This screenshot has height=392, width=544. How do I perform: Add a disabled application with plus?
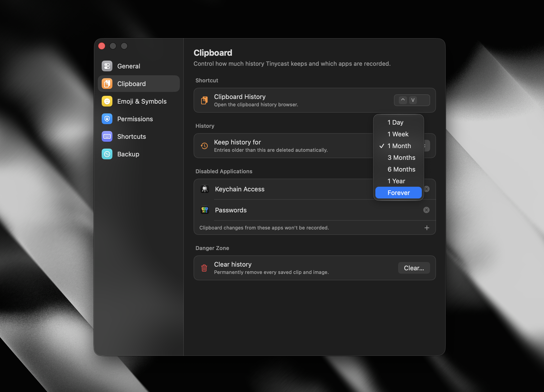(x=427, y=228)
